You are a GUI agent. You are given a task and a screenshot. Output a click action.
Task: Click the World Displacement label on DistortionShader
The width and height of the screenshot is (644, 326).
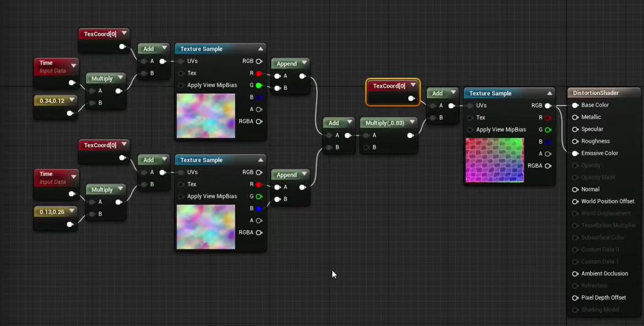click(606, 214)
